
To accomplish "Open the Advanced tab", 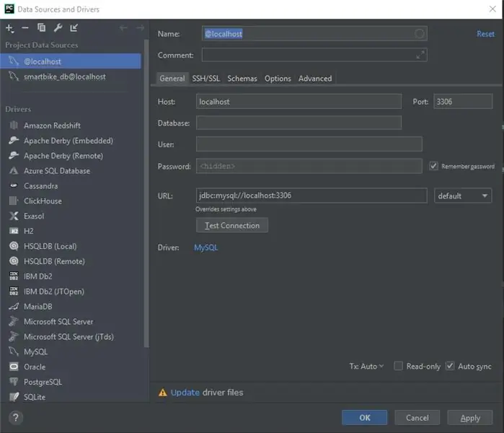I will [315, 79].
